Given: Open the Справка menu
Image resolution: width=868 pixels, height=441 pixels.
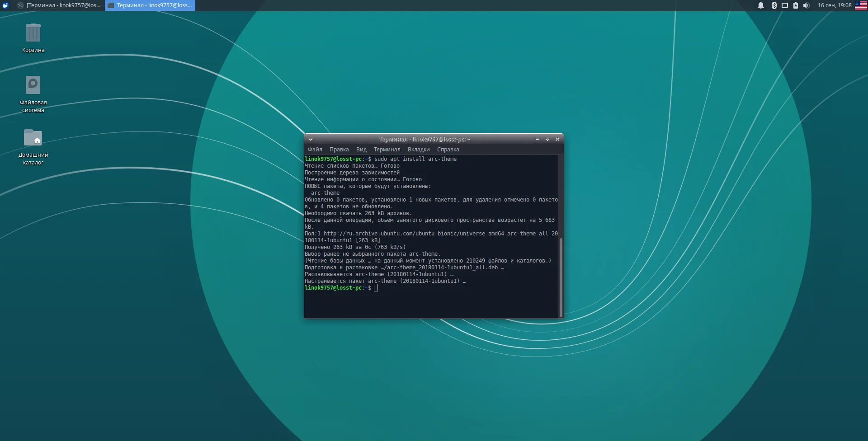Looking at the screenshot, I should (x=448, y=150).
